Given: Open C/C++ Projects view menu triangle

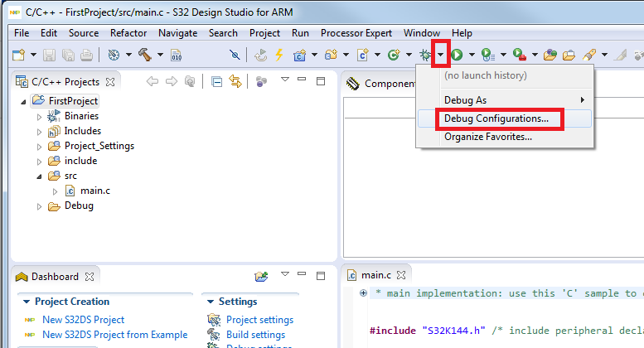Looking at the screenshot, I should pos(285,80).
